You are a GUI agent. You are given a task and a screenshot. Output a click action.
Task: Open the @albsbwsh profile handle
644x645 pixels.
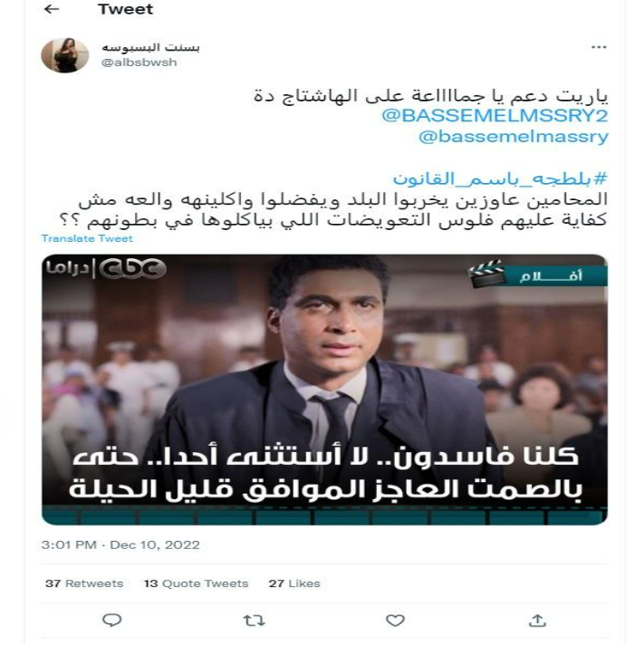(139, 63)
